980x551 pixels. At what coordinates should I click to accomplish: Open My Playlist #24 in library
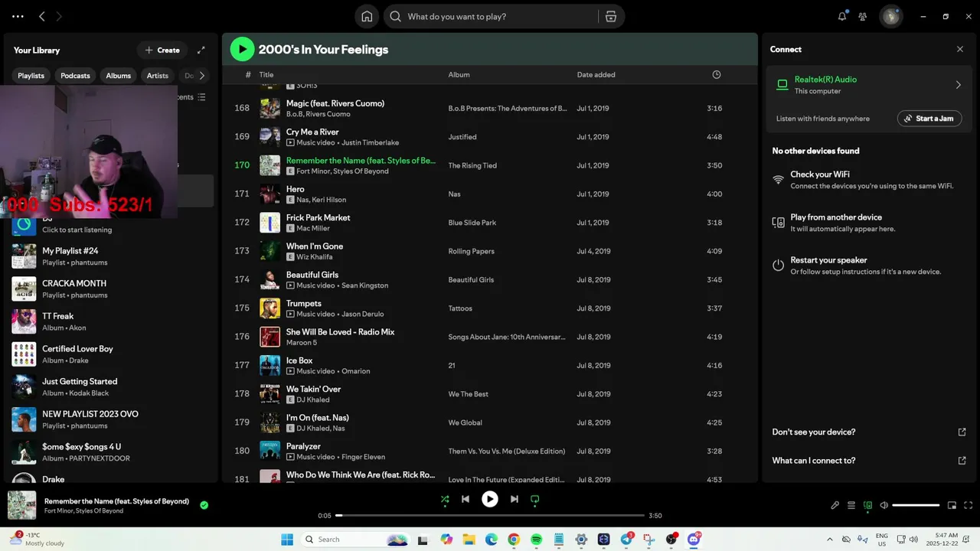(x=111, y=256)
